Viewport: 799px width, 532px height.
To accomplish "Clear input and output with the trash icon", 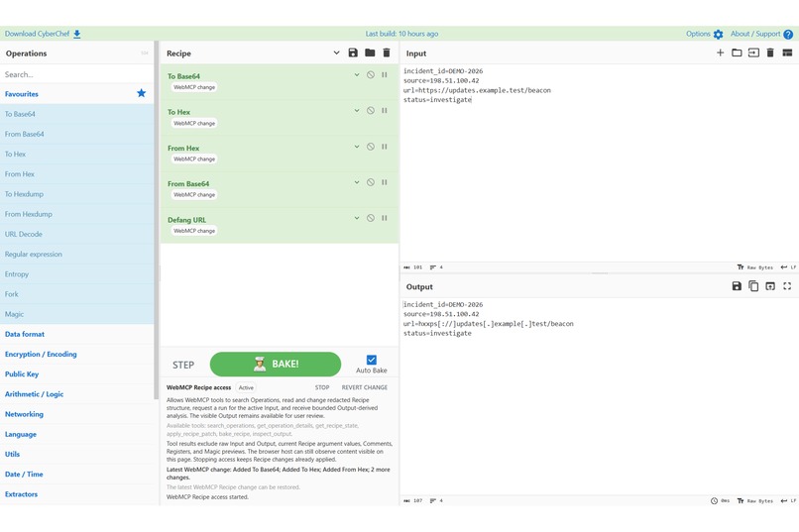I will click(770, 53).
